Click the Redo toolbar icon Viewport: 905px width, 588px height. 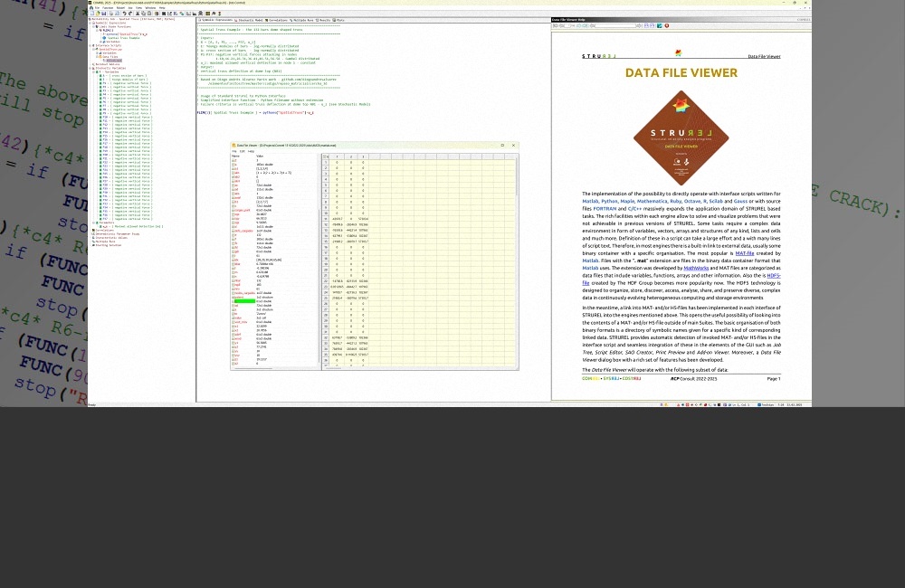point(129,14)
